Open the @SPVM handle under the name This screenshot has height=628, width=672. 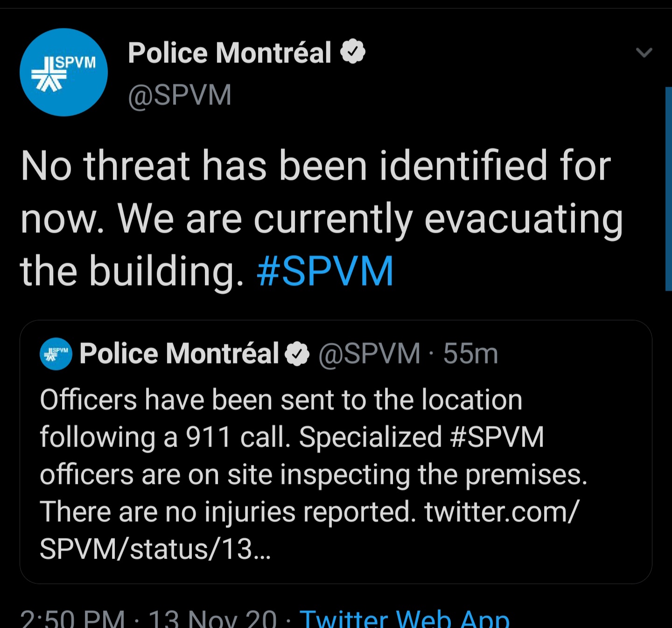(180, 95)
